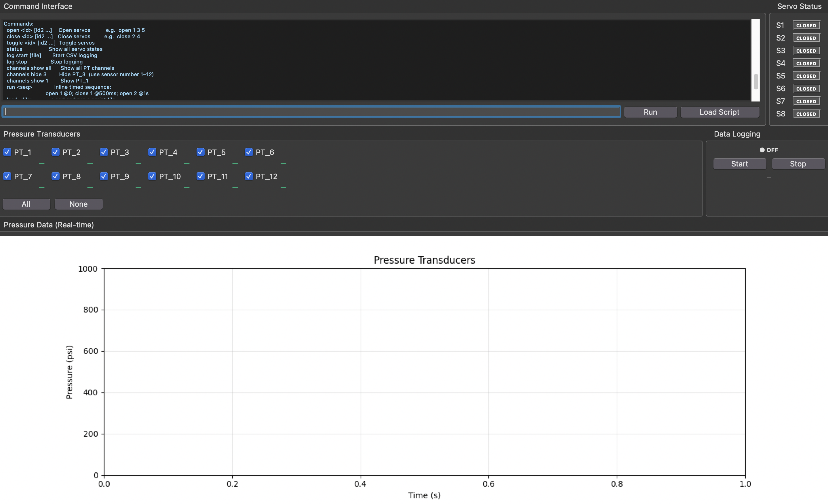Uncheck the PT_8 checkbox
Image resolution: width=828 pixels, height=504 pixels.
click(x=56, y=176)
